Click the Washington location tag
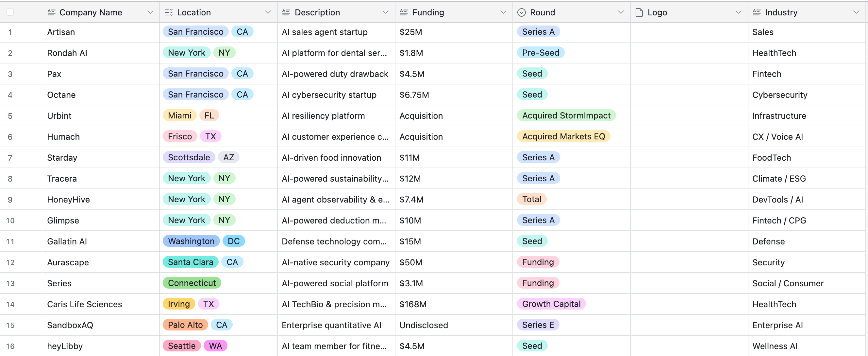This screenshot has width=868, height=356. (x=191, y=241)
